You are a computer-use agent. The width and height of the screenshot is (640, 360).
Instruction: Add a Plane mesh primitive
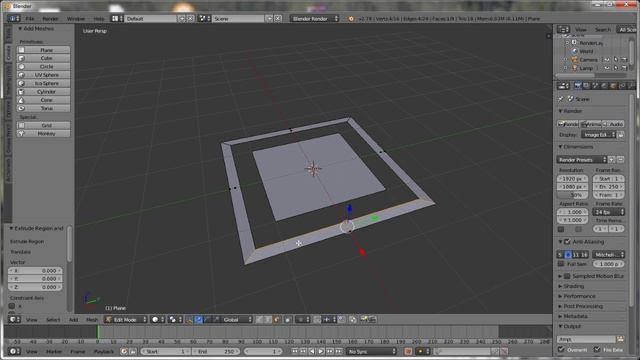tap(43, 50)
